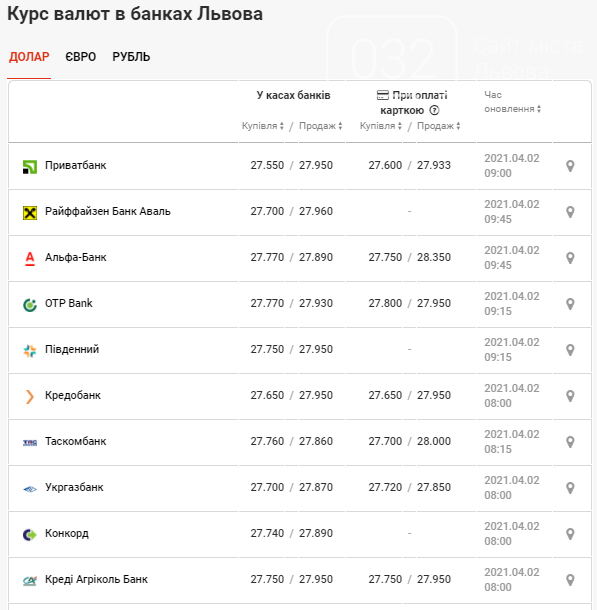
Task: Sort by card payment Продаж column
Action: pos(439,126)
